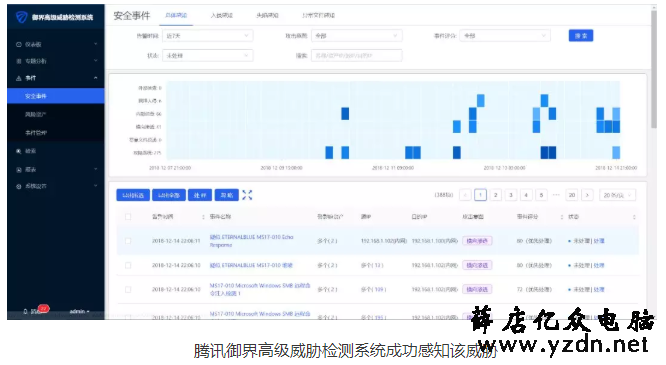Click the keyword search input field
The height and width of the screenshot is (365, 666).
click(x=357, y=56)
